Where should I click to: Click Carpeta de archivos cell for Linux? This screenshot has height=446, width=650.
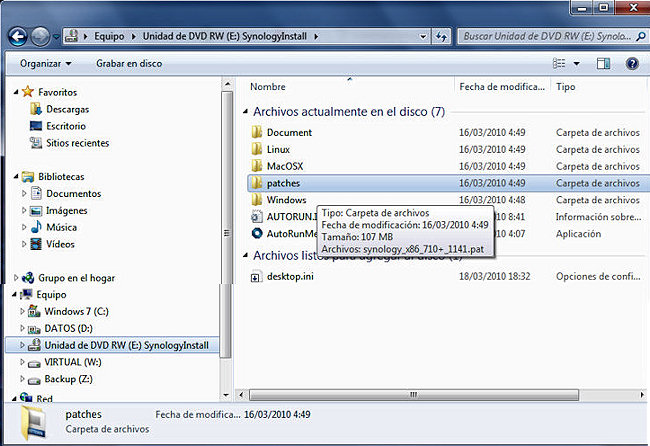coord(598,149)
